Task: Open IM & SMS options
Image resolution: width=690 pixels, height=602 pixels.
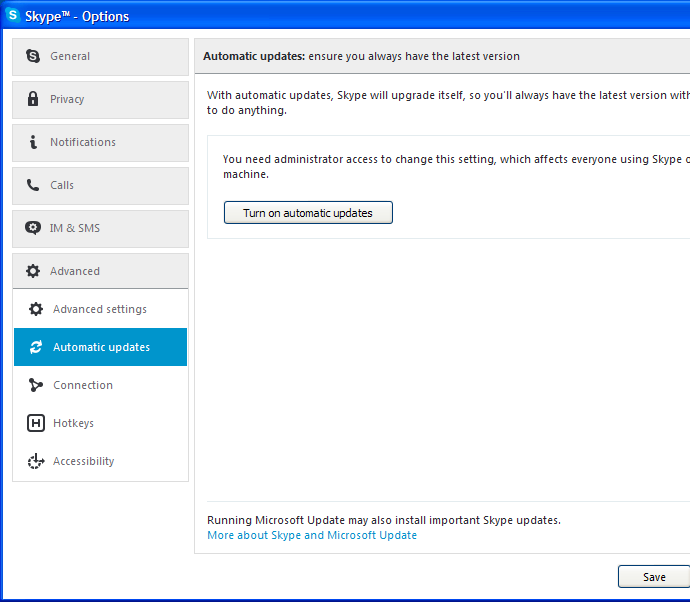Action: (x=100, y=228)
